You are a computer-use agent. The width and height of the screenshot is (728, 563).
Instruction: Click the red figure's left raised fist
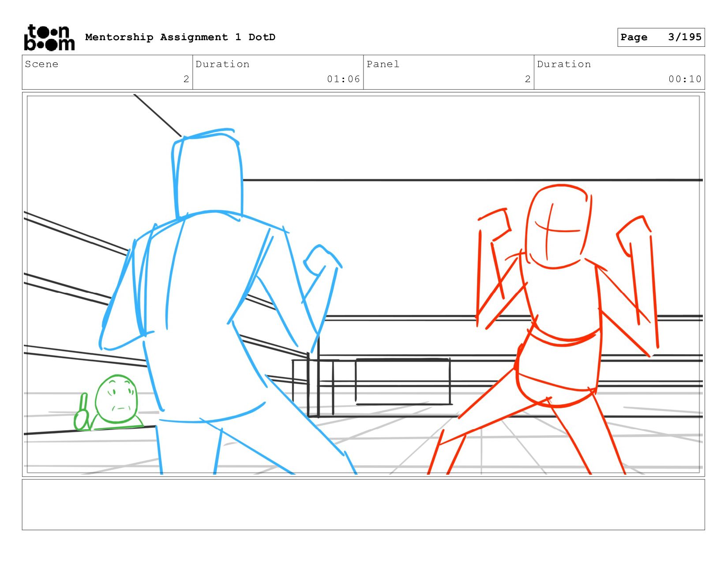(494, 225)
